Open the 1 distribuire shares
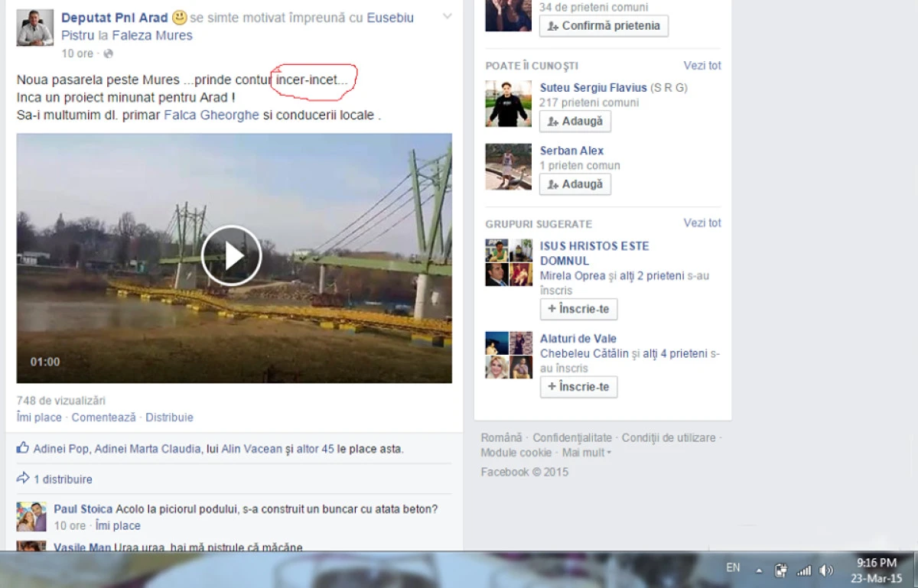 (63, 479)
